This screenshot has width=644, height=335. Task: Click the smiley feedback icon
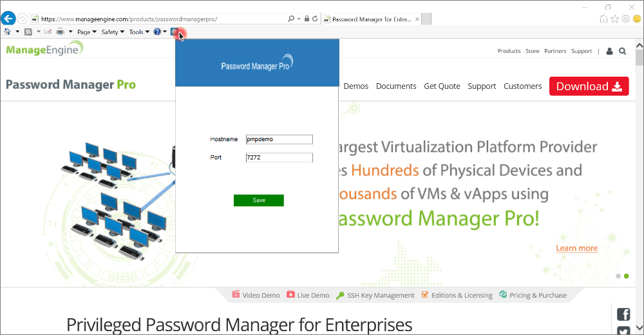[636, 19]
